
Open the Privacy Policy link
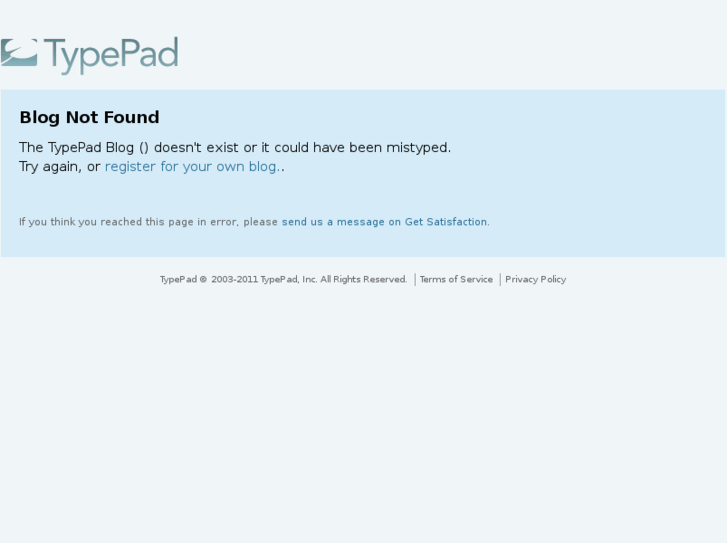(536, 279)
